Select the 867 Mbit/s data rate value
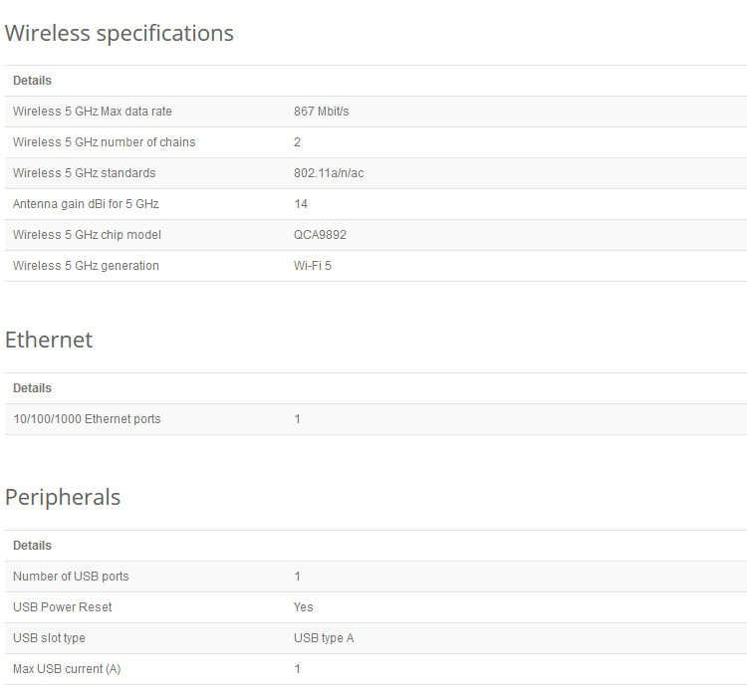Screen dimensions: 747x700 click(x=321, y=112)
